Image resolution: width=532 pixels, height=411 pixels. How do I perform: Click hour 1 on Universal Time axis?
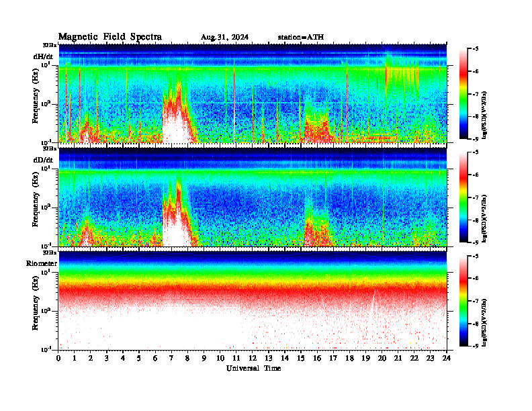(x=75, y=358)
